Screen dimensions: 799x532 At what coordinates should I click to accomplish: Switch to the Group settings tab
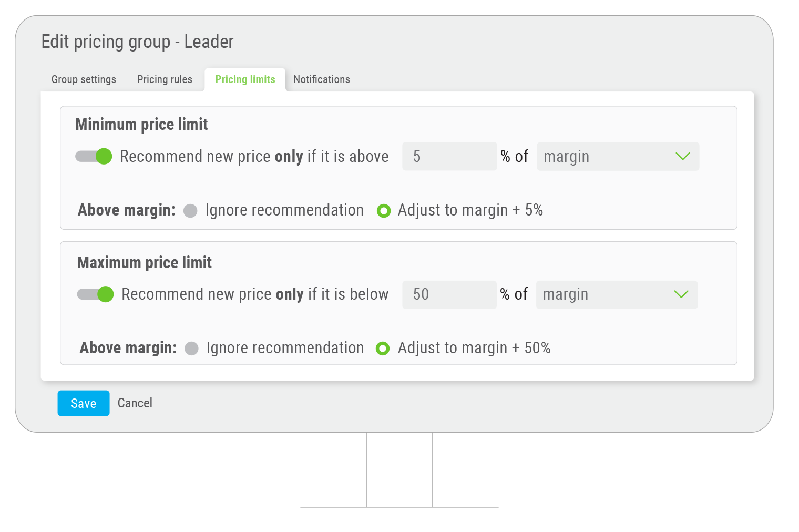[84, 79]
